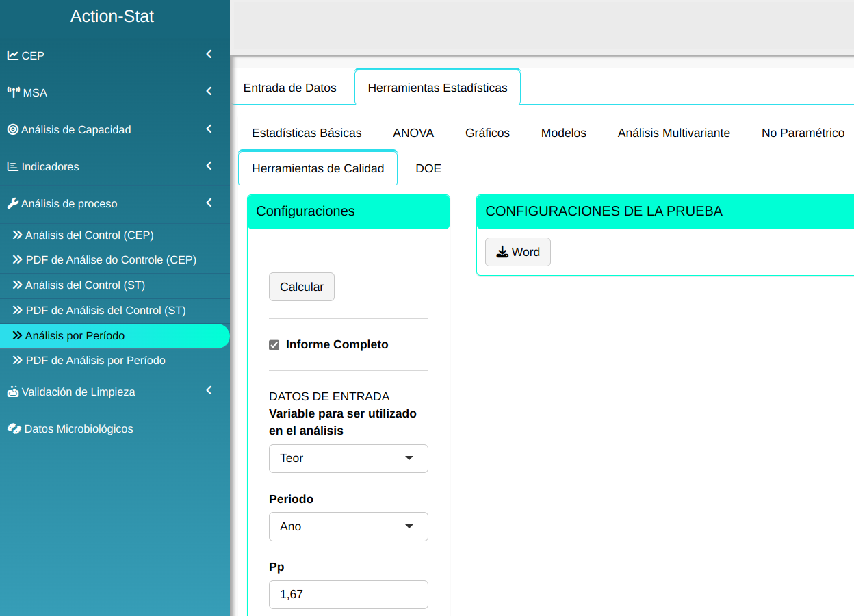Open the Periodo dropdown showing Ano
854x616 pixels.
[348, 526]
